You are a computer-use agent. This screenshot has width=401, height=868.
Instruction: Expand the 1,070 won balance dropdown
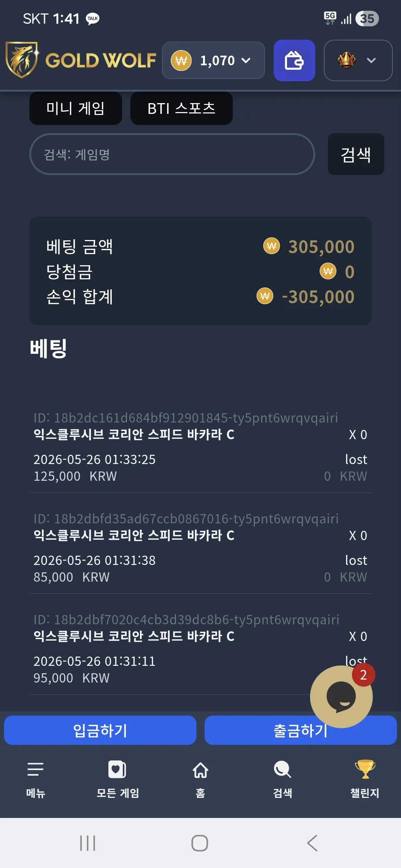tap(213, 60)
